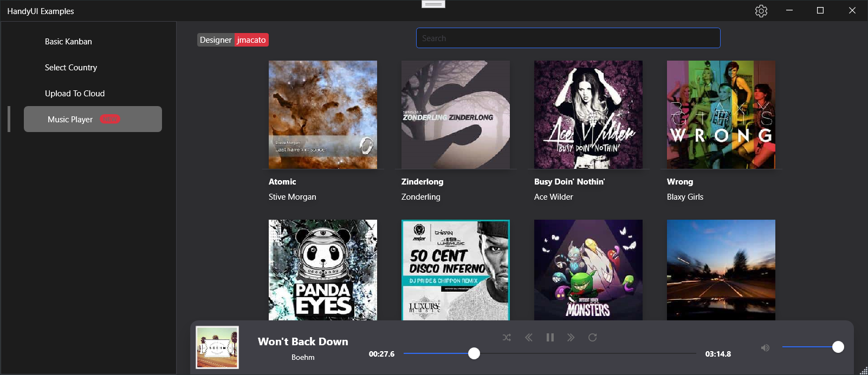This screenshot has height=375, width=868.
Task: Open settings gear in title bar
Action: tap(761, 11)
